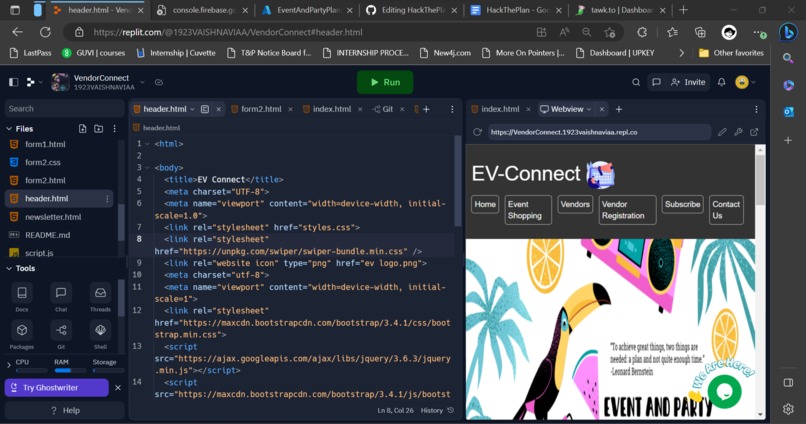Click the search magnifier in Replit header
The height and width of the screenshot is (424, 806).
click(636, 82)
